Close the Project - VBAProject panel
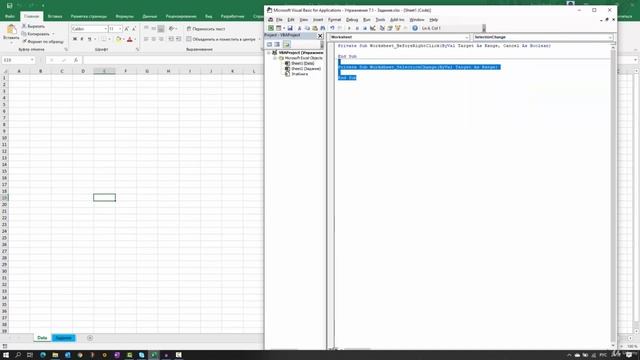The image size is (640, 360). pyautogui.click(x=320, y=36)
